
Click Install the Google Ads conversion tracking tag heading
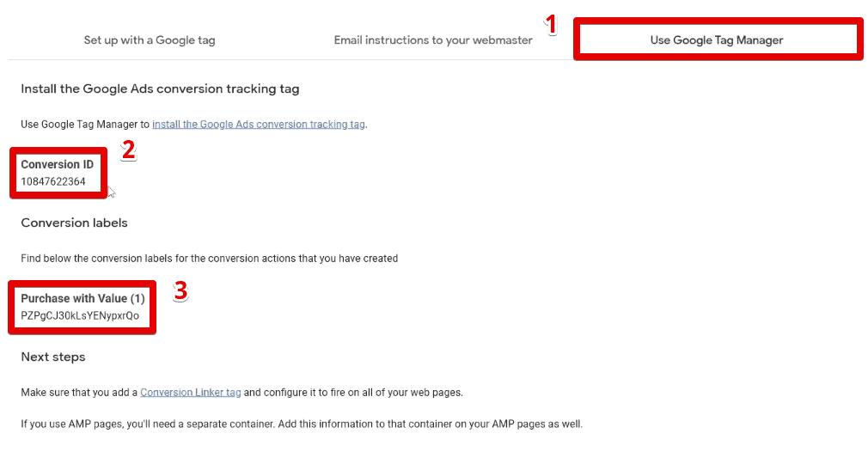(x=160, y=89)
